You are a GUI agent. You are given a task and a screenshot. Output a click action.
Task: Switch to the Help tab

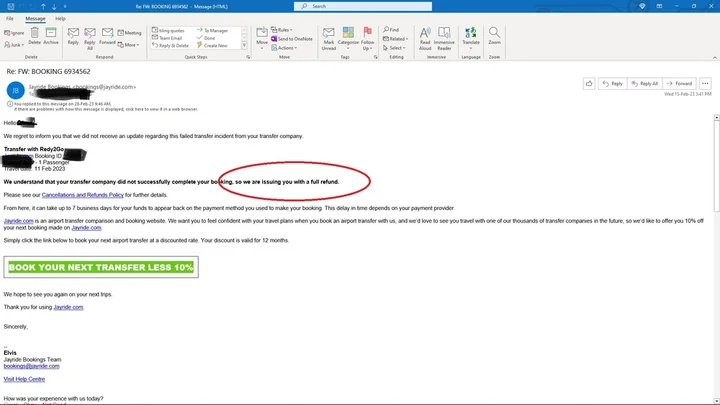[x=61, y=18]
